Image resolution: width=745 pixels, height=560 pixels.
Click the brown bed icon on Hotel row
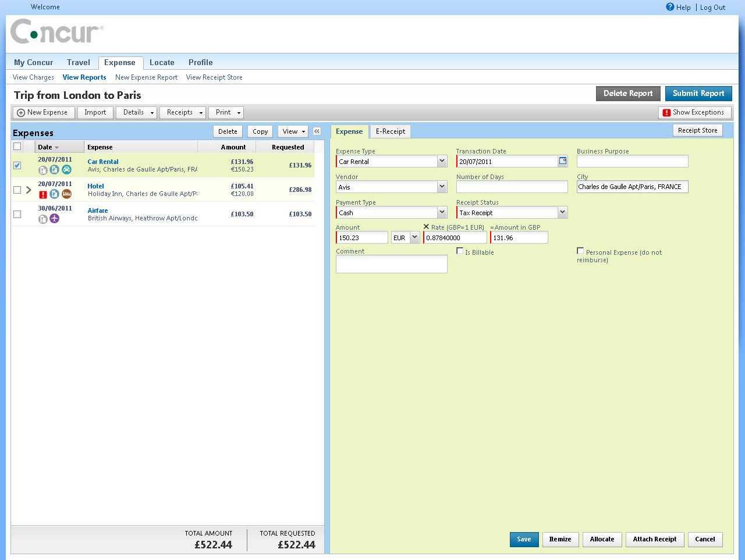point(66,194)
